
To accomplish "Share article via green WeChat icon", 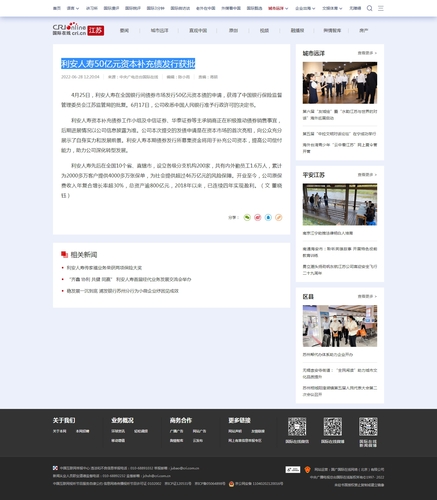I will (247, 217).
